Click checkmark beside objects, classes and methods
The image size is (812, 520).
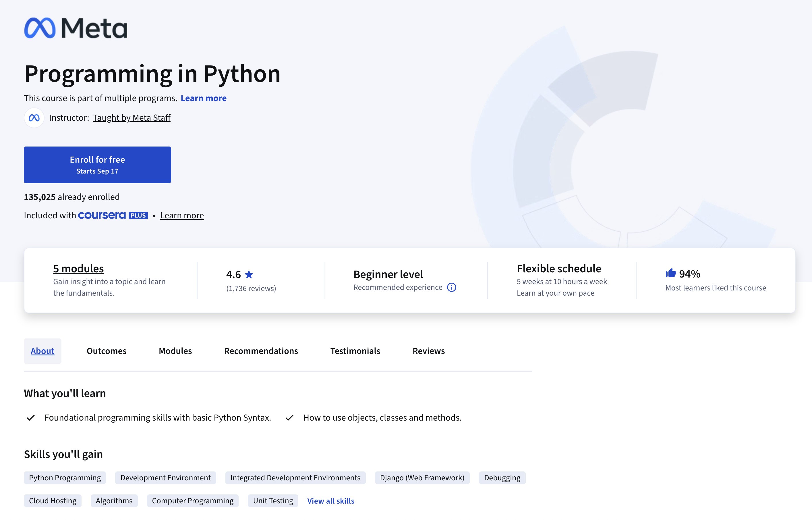click(289, 418)
